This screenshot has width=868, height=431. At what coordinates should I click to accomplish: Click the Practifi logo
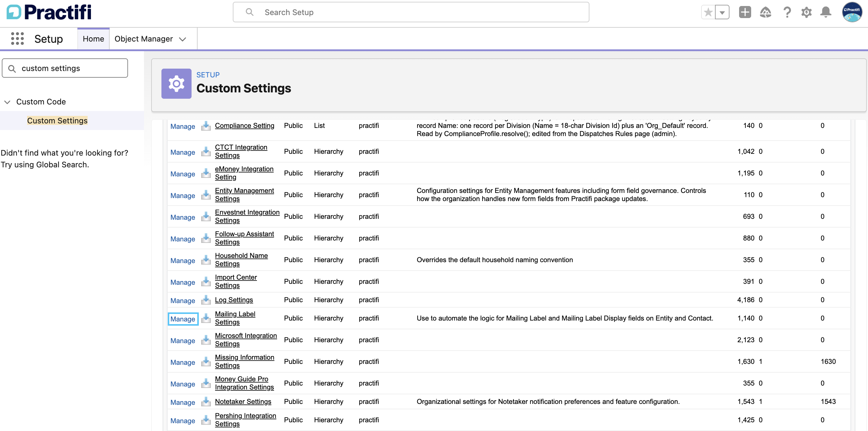coord(49,12)
